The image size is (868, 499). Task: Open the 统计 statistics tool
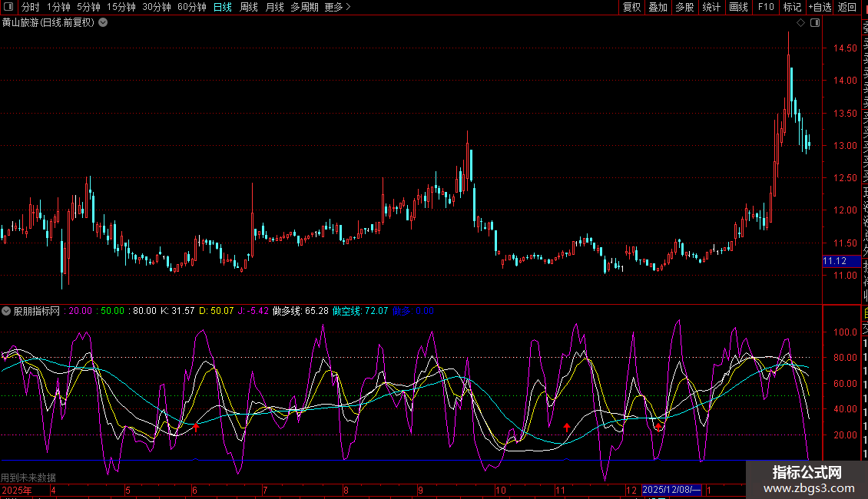pos(711,7)
